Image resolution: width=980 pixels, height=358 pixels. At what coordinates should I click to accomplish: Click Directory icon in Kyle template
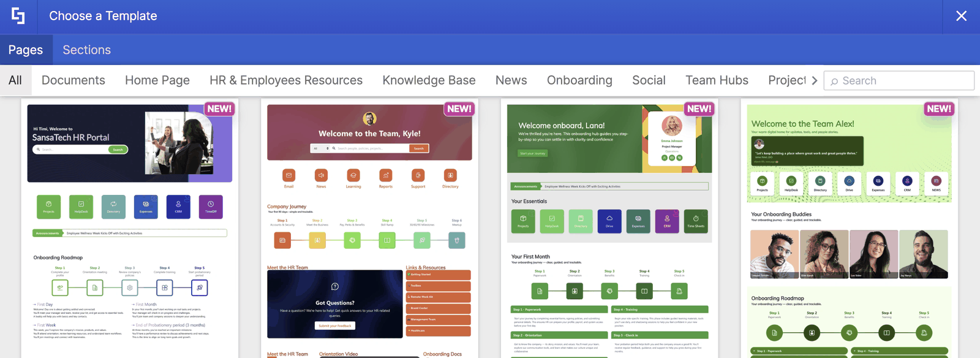(x=450, y=175)
